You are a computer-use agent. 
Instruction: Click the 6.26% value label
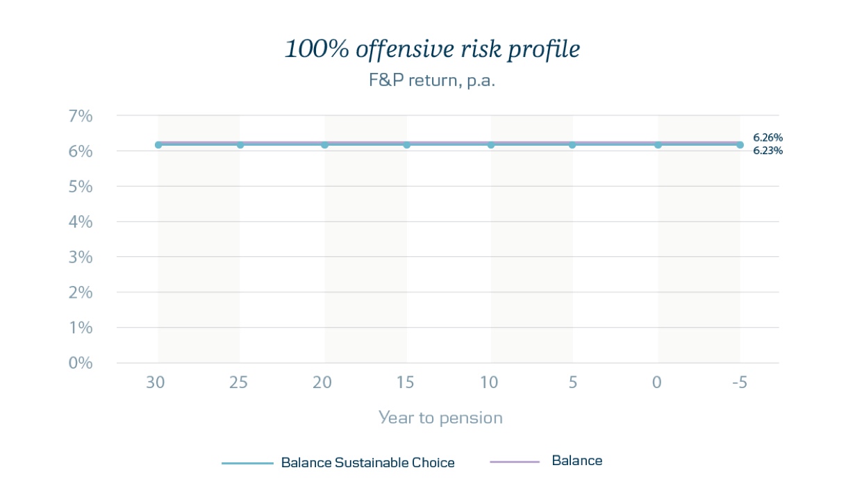point(767,137)
